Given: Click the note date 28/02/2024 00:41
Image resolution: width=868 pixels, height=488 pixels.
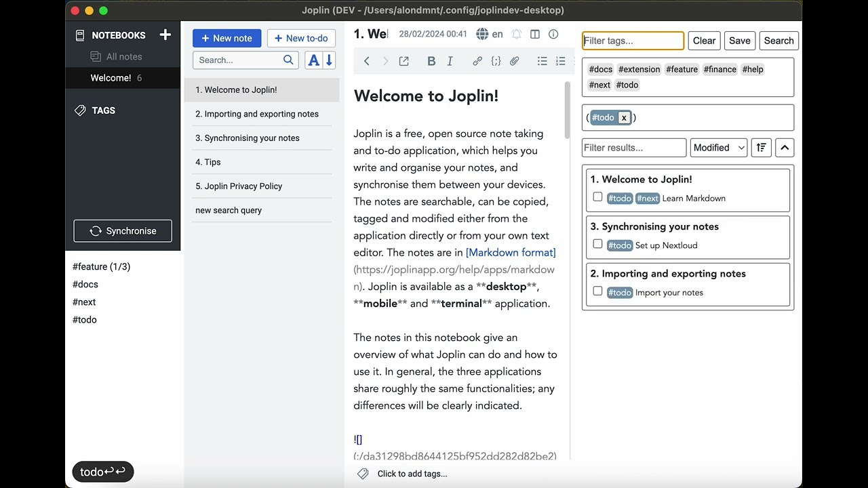Looking at the screenshot, I should click(x=433, y=34).
